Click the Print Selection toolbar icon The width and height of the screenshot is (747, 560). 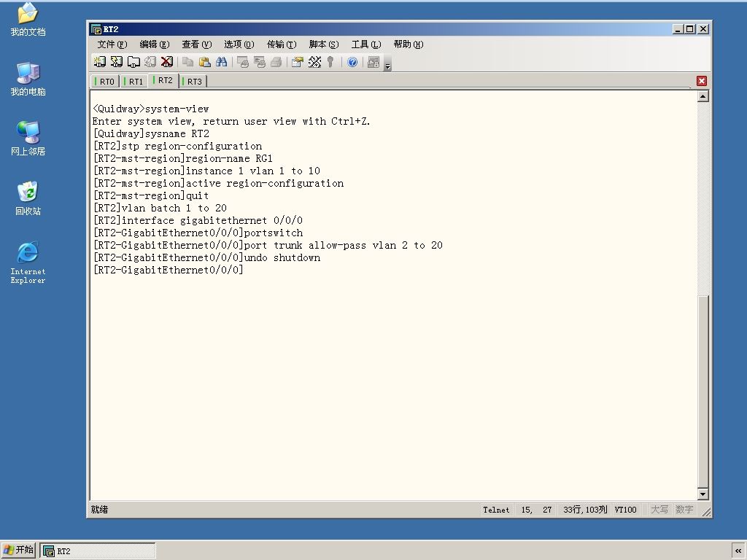pyautogui.click(x=260, y=62)
